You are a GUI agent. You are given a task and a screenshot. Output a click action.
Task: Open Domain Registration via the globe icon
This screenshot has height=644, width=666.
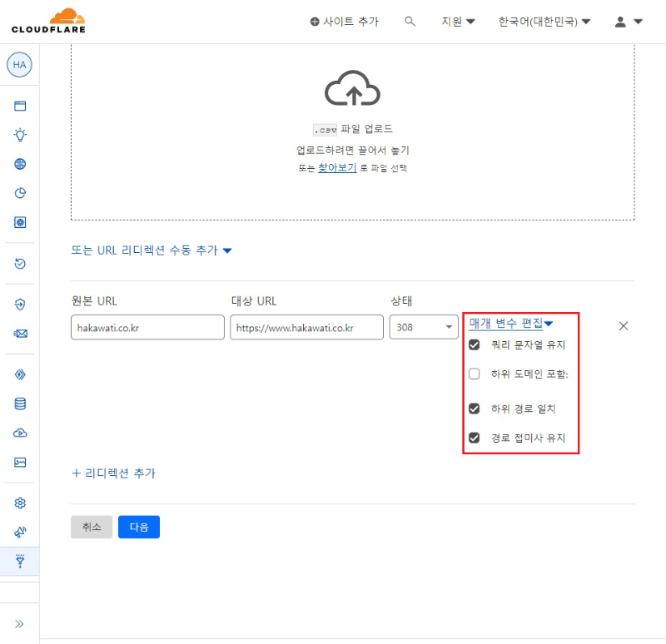click(x=19, y=162)
